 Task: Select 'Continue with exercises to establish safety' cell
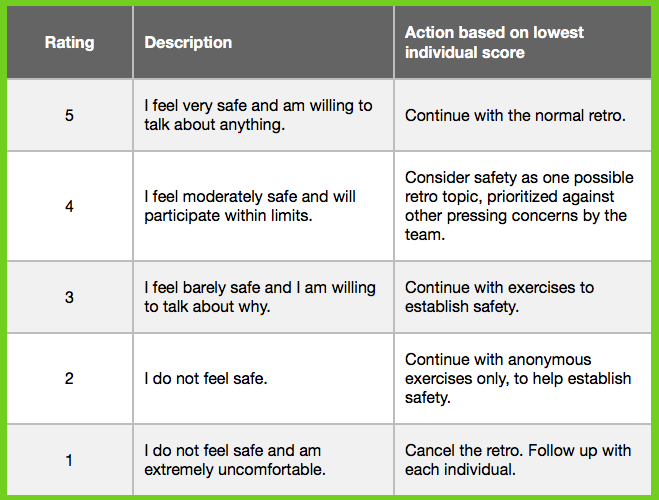click(x=523, y=297)
